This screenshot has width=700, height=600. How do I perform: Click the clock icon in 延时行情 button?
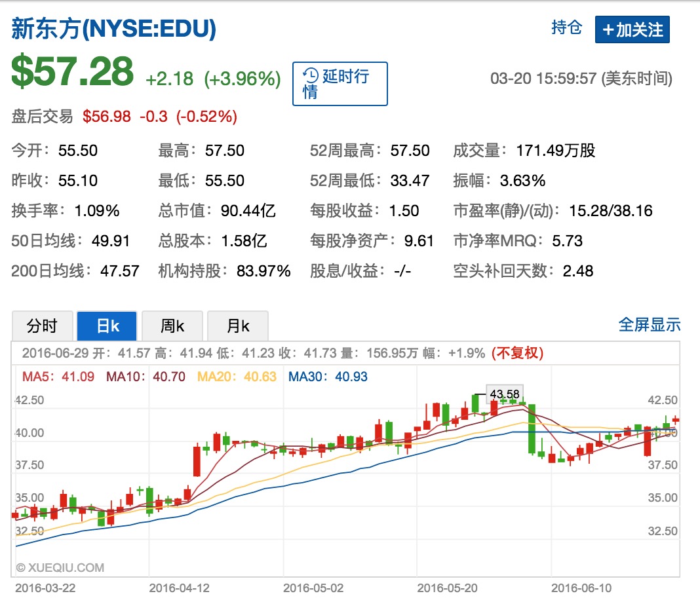[x=311, y=76]
